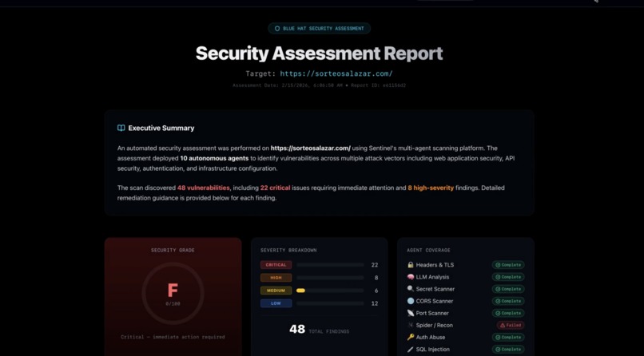
Task: Click the High severity progress bar
Action: (330, 278)
